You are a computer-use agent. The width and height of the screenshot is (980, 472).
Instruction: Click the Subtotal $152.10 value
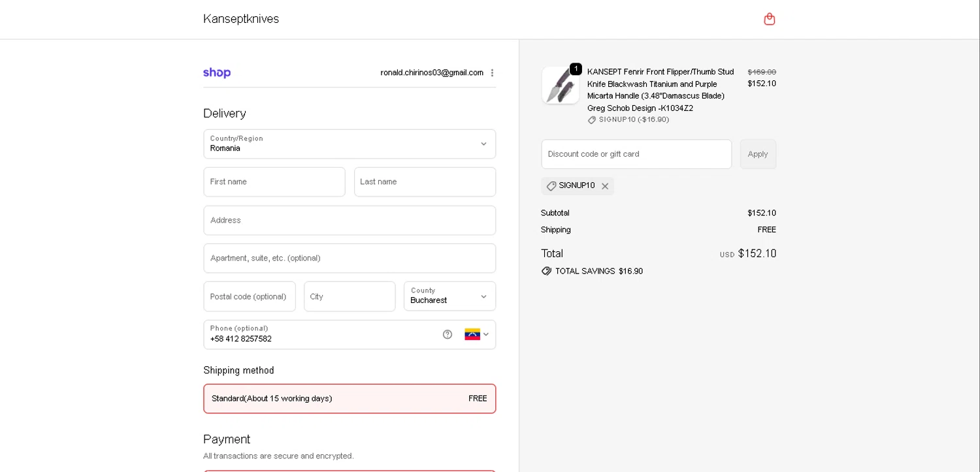[x=762, y=213]
